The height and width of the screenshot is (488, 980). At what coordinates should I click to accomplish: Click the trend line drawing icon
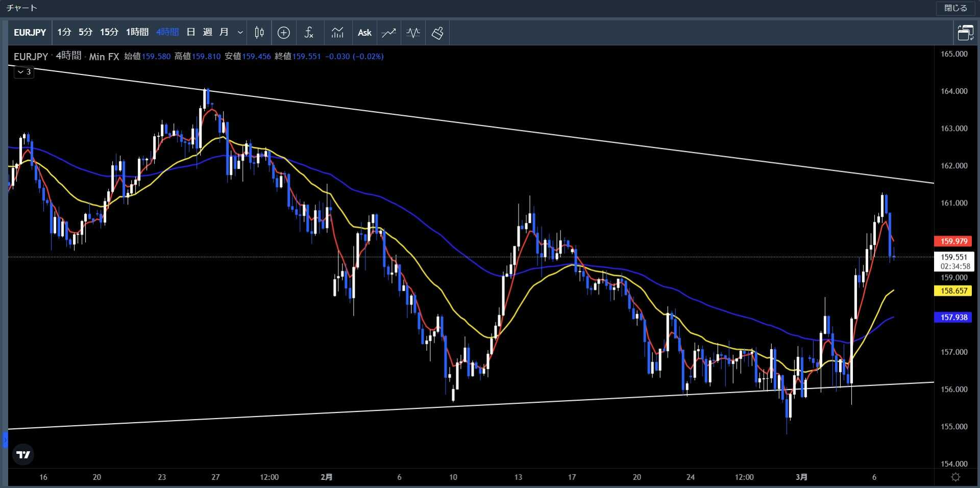coord(389,33)
